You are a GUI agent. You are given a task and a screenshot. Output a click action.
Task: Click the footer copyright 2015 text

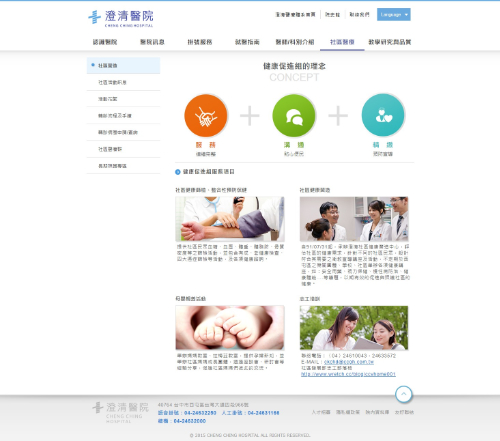click(x=250, y=435)
